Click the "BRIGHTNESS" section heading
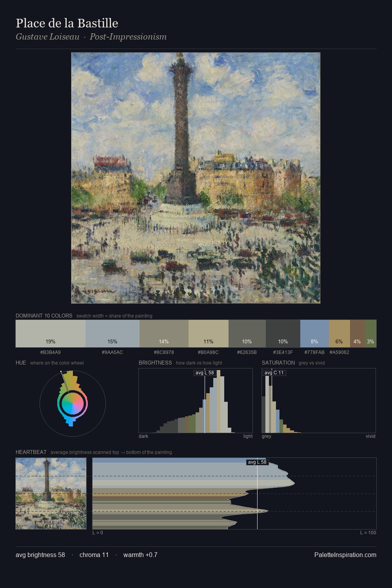Image resolution: width=392 pixels, height=588 pixels. coord(155,363)
